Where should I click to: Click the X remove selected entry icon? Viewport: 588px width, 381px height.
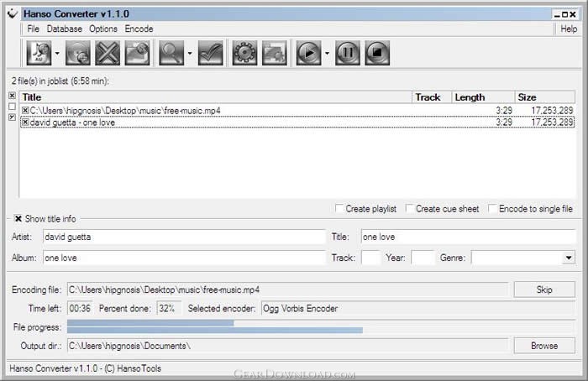[108, 53]
